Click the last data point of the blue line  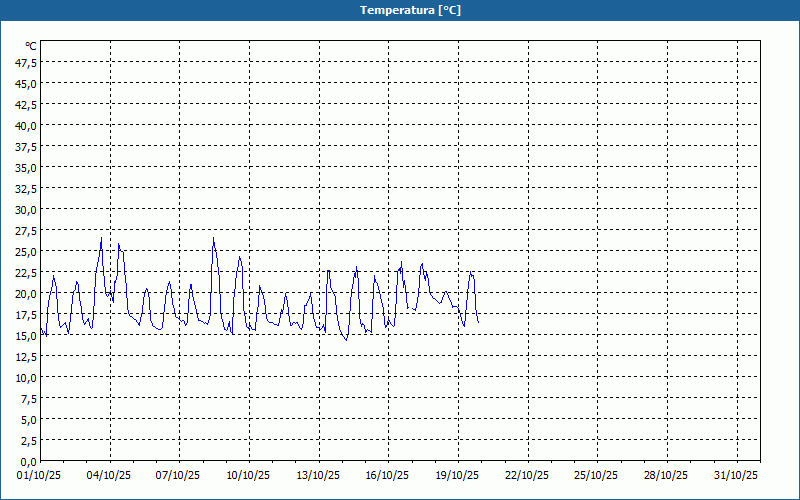479,322
